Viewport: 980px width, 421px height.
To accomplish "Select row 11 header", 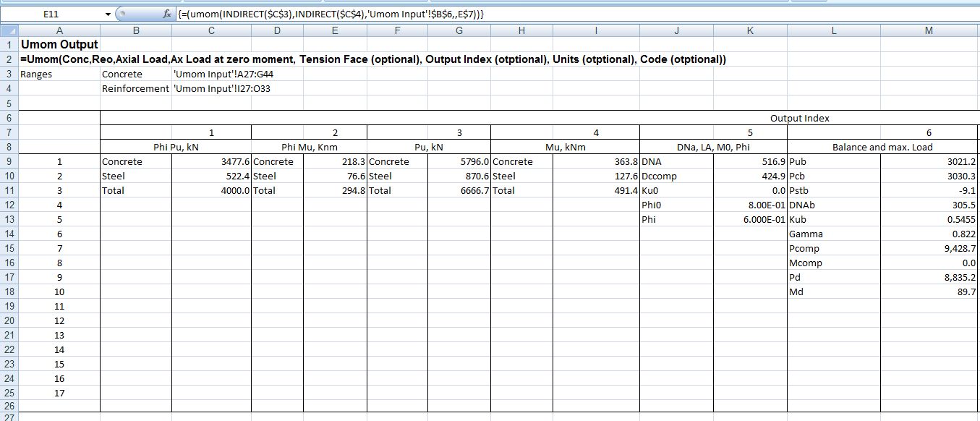I will [x=9, y=190].
